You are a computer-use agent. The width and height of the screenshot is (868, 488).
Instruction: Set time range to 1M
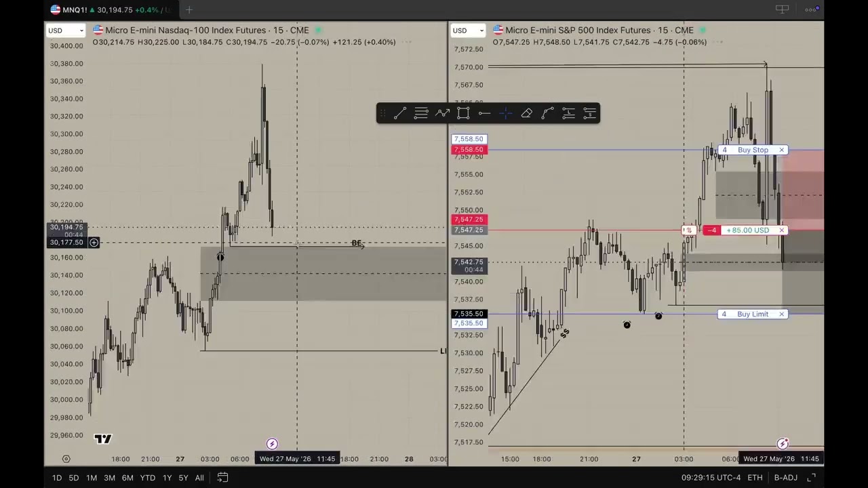pos(92,478)
